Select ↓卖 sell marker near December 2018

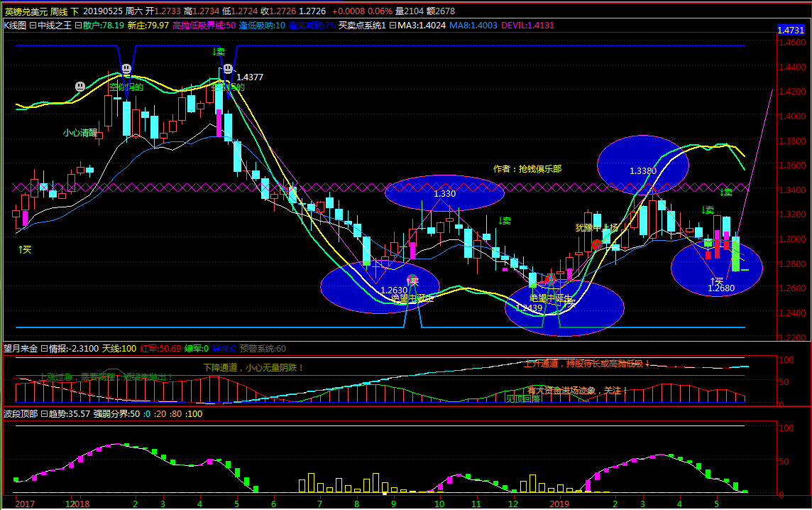pyautogui.click(x=505, y=221)
